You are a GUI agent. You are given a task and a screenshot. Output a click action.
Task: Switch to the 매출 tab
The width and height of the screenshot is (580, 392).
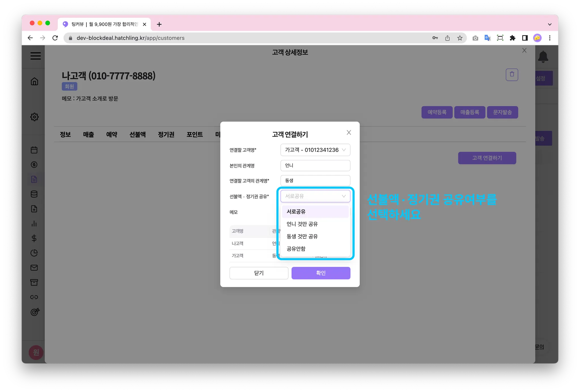[88, 135]
